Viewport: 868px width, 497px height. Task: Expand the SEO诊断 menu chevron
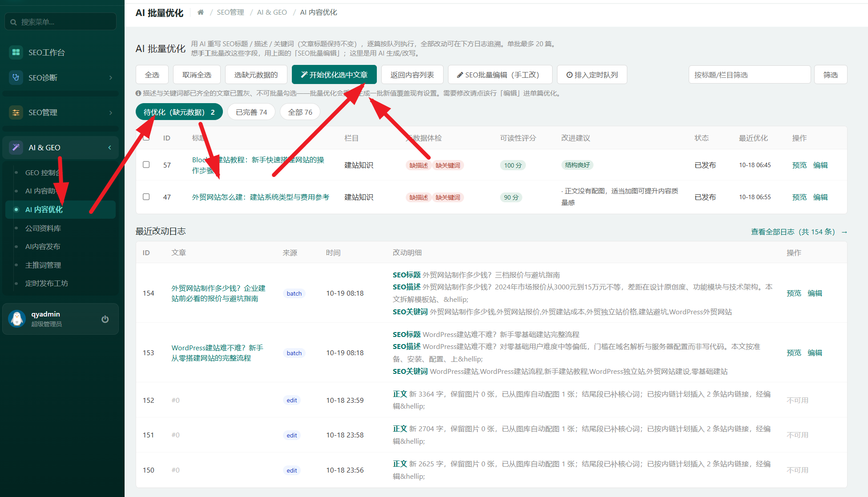tap(110, 77)
